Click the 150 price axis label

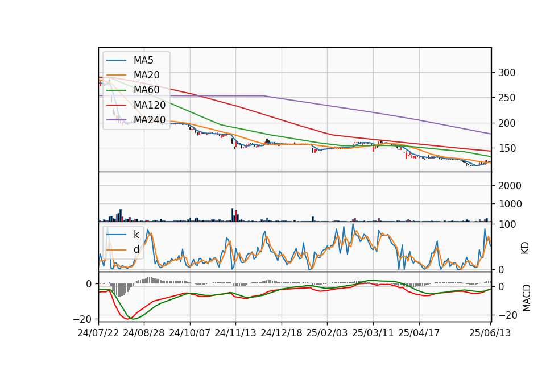point(507,148)
